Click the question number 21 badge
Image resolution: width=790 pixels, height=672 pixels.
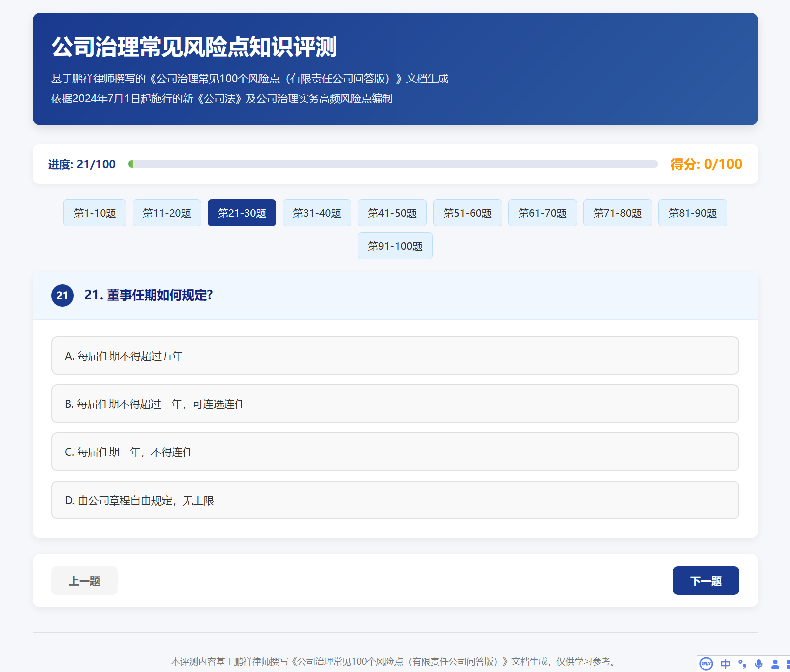(62, 295)
